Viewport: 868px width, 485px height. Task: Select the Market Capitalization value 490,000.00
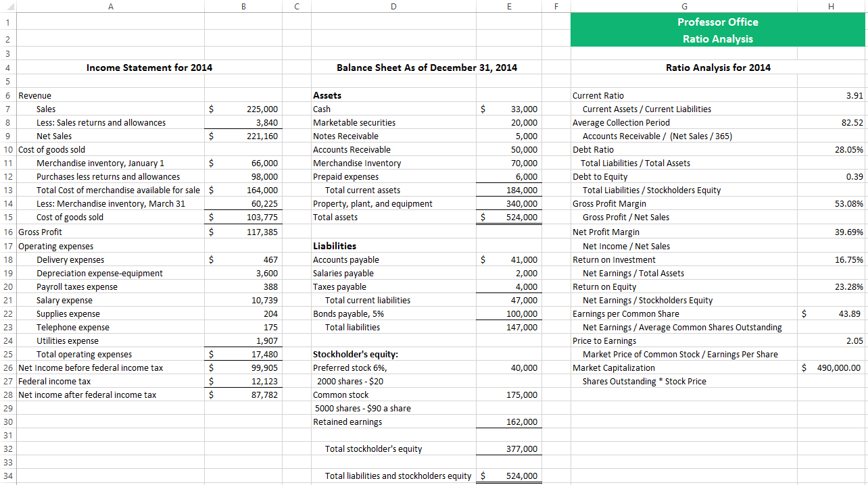[830, 367]
